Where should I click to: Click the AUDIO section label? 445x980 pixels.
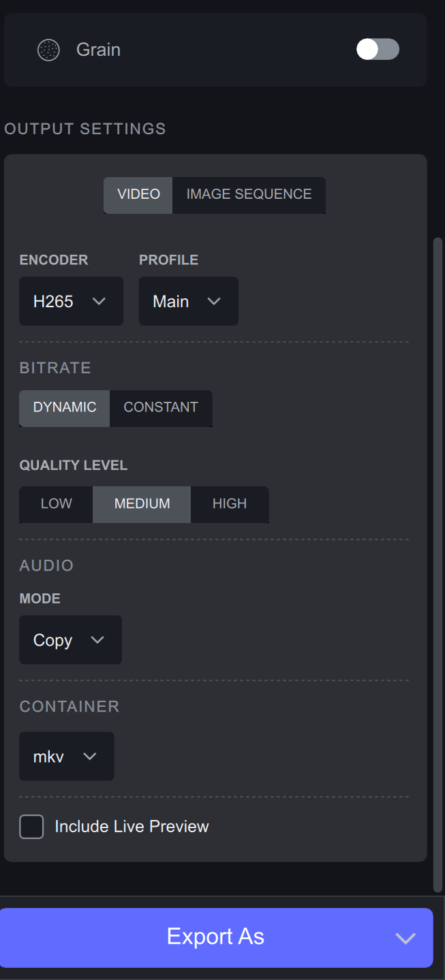[46, 565]
